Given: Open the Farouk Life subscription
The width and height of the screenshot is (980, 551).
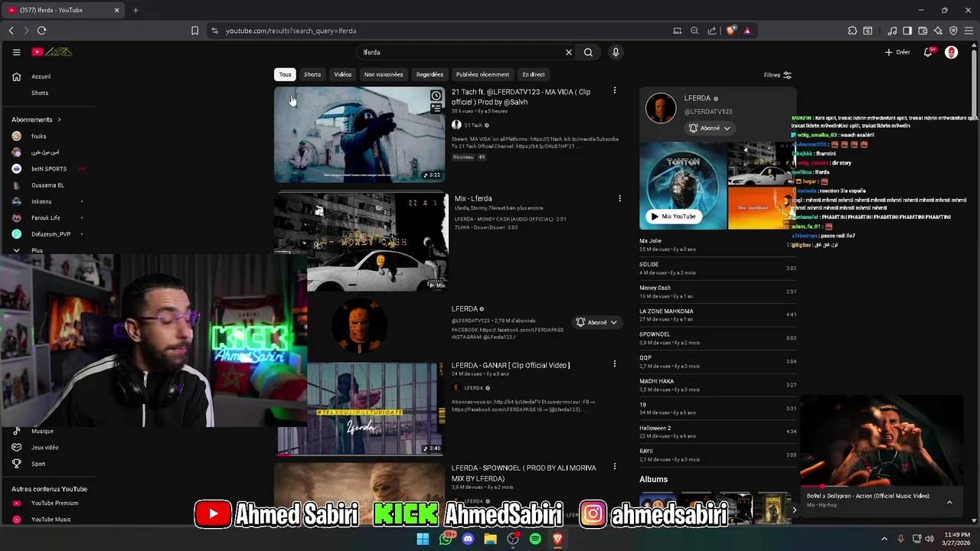Looking at the screenshot, I should click(45, 217).
